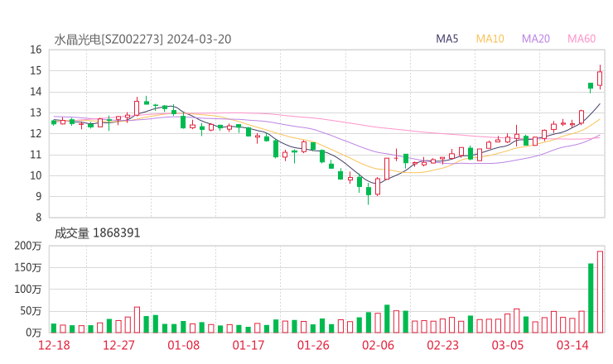The image size is (613, 364).
Task: Click the 成交量 1868391 volume label
Action: [97, 233]
